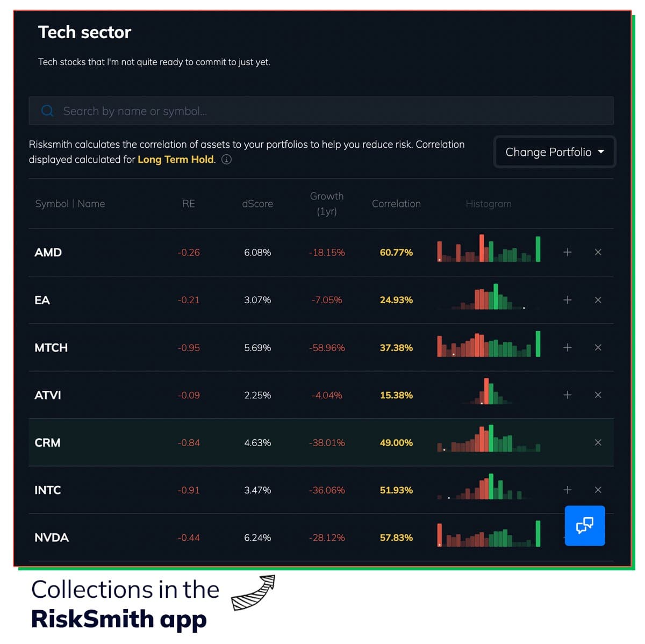This screenshot has height=644, width=645.
Task: Add AMD to a portfolio with the plus icon
Action: tap(567, 252)
